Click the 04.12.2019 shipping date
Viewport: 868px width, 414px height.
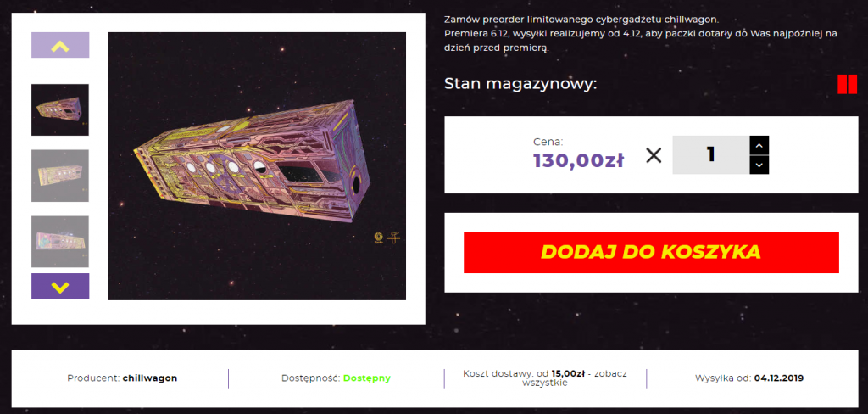tap(779, 378)
